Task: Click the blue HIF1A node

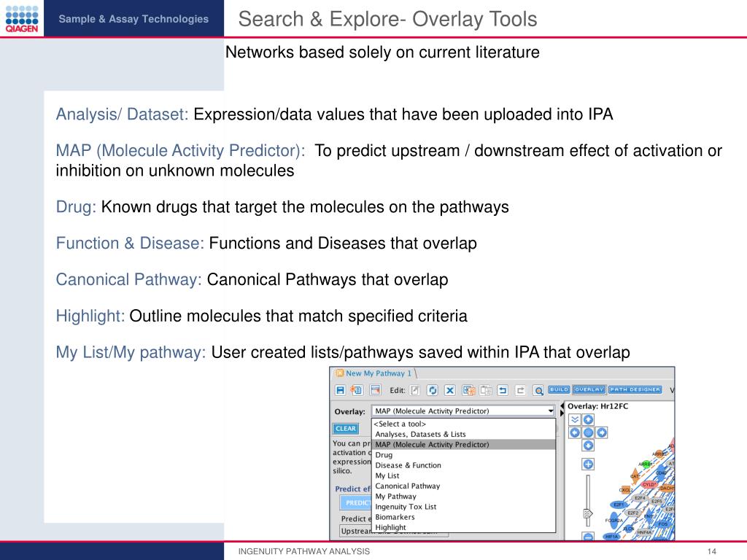Action: (x=611, y=537)
